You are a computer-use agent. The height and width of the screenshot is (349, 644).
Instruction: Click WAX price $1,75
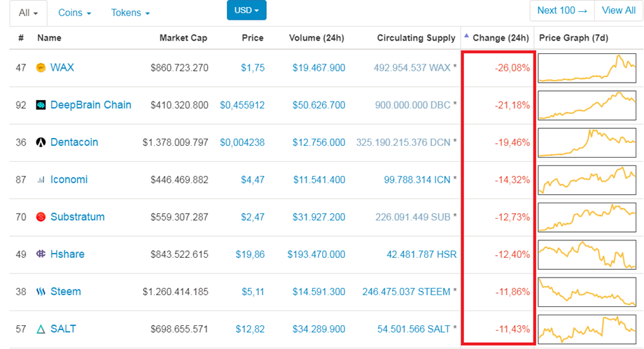(253, 68)
